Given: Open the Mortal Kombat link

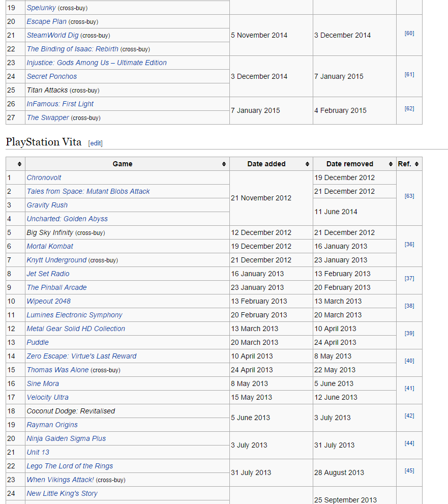Looking at the screenshot, I should click(x=50, y=246).
